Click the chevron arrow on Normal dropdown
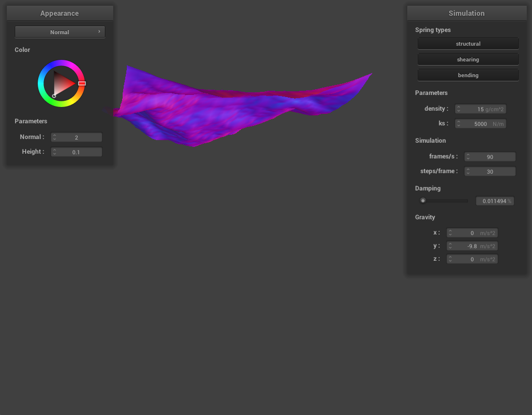This screenshot has height=415, width=532. coord(99,31)
